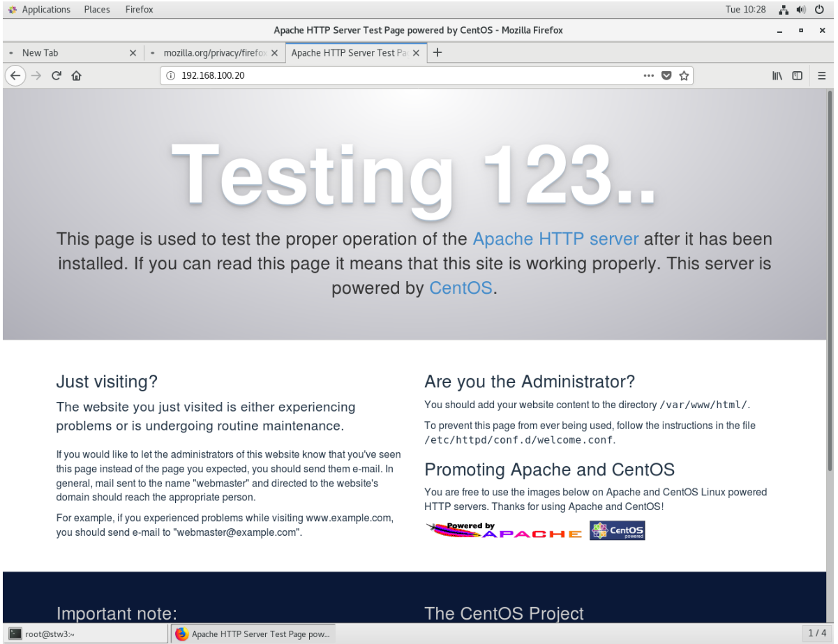
Task: Click the Powered by Apache logo
Action: [x=504, y=531]
